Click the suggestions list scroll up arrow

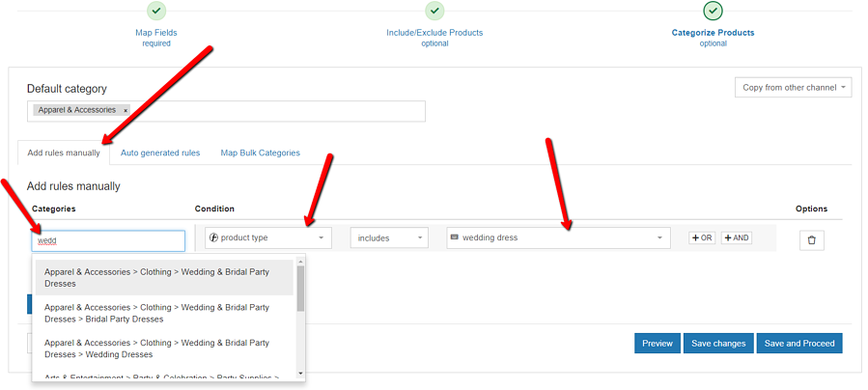300,261
